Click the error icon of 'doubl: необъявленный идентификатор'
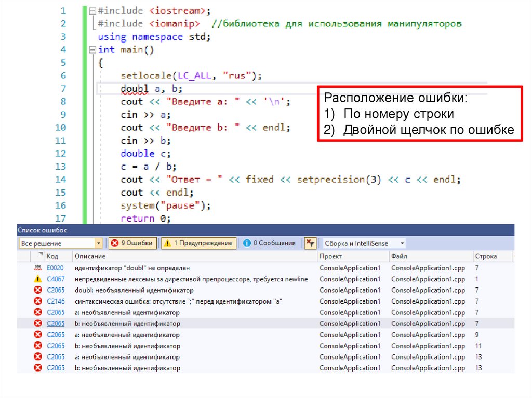 [x=37, y=290]
